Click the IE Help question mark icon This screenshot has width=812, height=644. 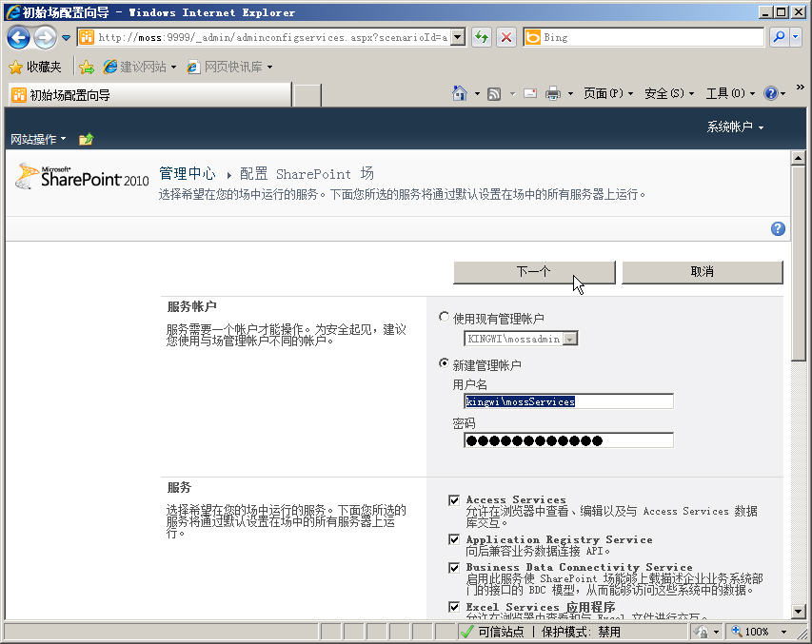pos(771,94)
